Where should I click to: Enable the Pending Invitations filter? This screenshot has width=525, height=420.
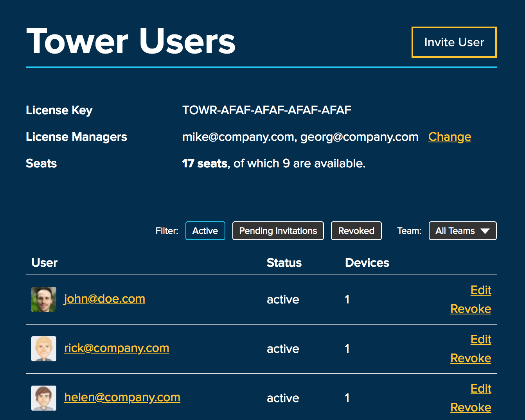click(278, 231)
